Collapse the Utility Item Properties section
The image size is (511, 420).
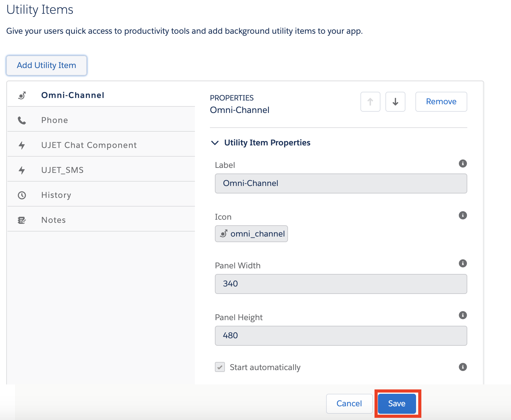pos(215,143)
